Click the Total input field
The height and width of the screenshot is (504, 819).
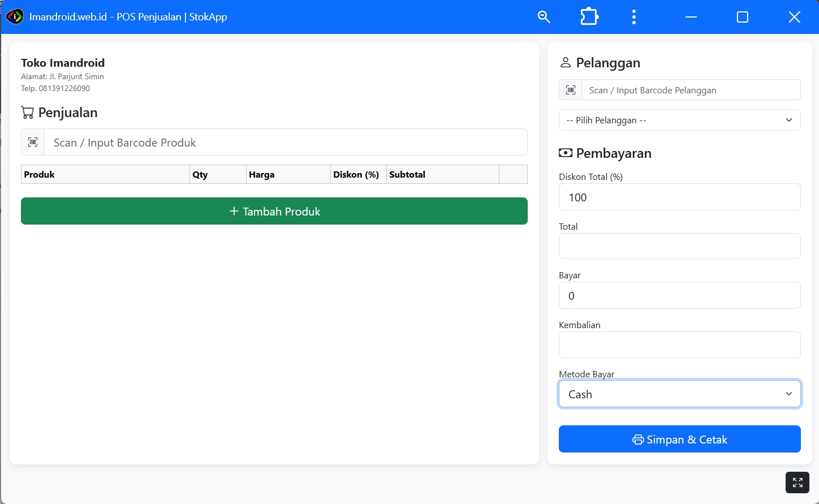point(680,246)
